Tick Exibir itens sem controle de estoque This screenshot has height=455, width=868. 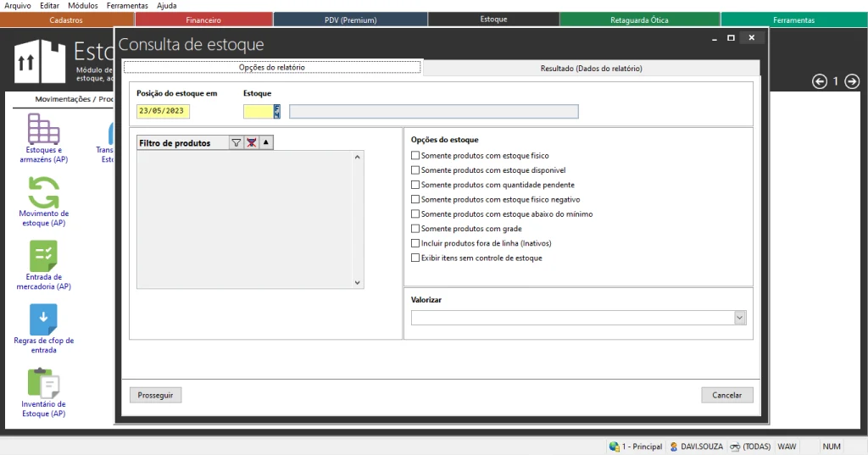(x=415, y=258)
